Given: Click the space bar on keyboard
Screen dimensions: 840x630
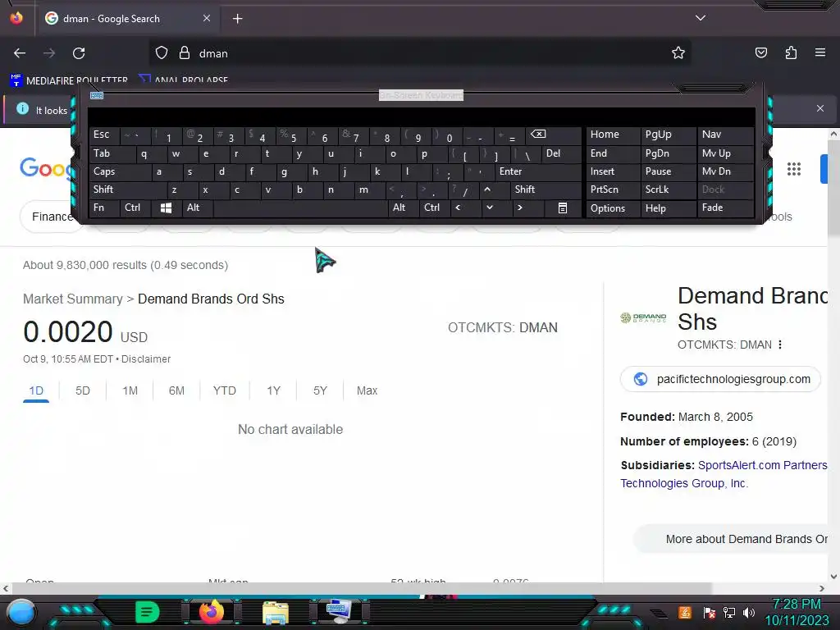Looking at the screenshot, I should coord(300,208).
